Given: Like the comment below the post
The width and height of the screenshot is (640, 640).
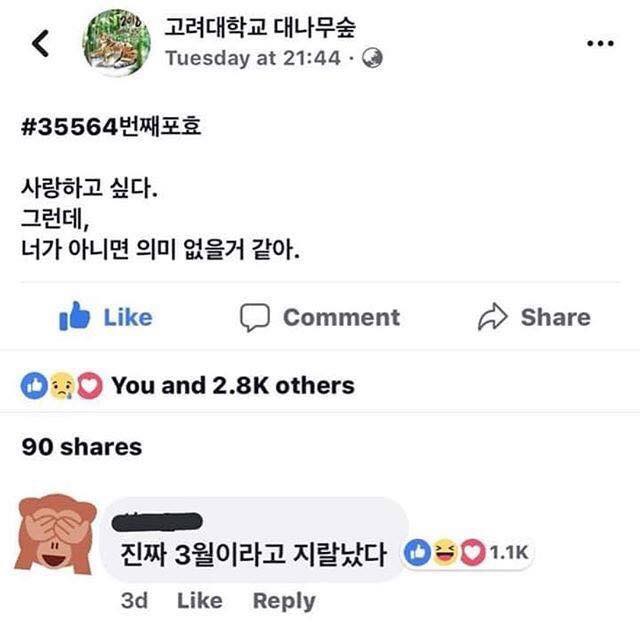Looking at the screenshot, I should coord(199,601).
